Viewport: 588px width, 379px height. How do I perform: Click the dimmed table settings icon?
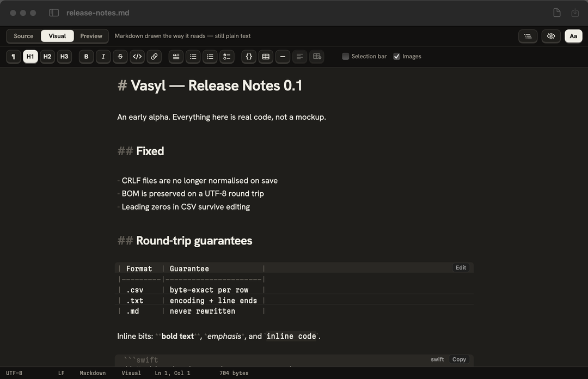(317, 56)
